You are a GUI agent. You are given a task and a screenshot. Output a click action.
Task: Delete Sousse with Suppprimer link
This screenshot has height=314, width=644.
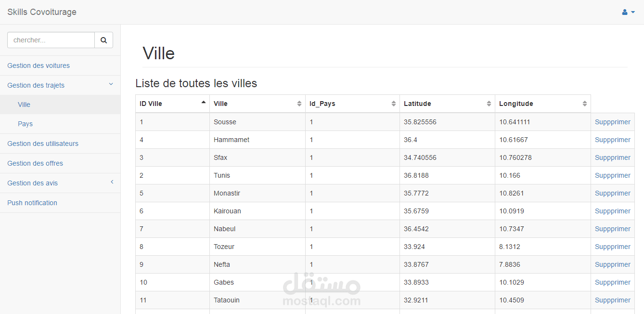coord(612,122)
